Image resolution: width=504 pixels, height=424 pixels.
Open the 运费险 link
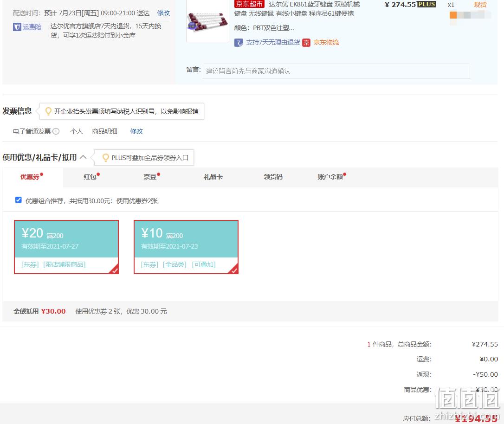coord(32,27)
